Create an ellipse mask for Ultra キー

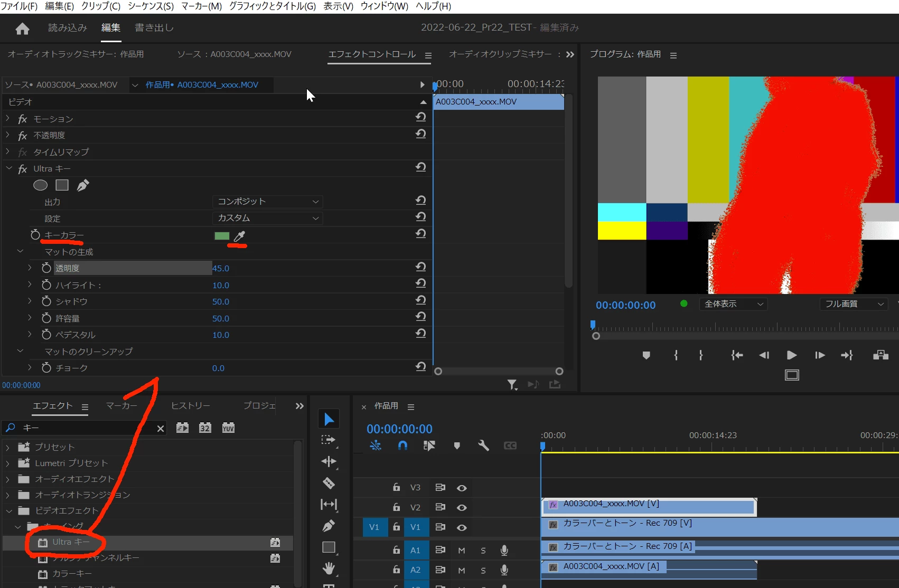coord(41,185)
